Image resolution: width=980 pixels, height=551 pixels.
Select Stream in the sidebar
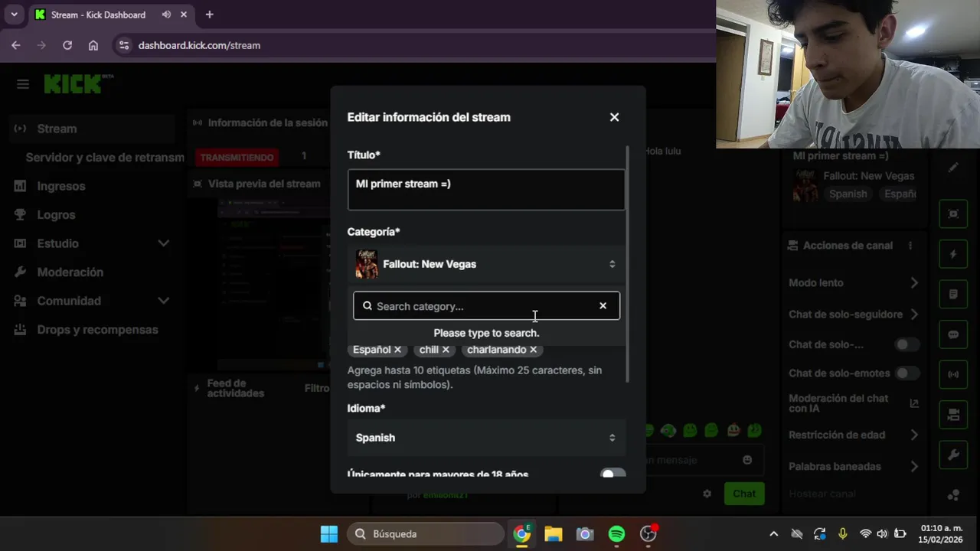93,129
